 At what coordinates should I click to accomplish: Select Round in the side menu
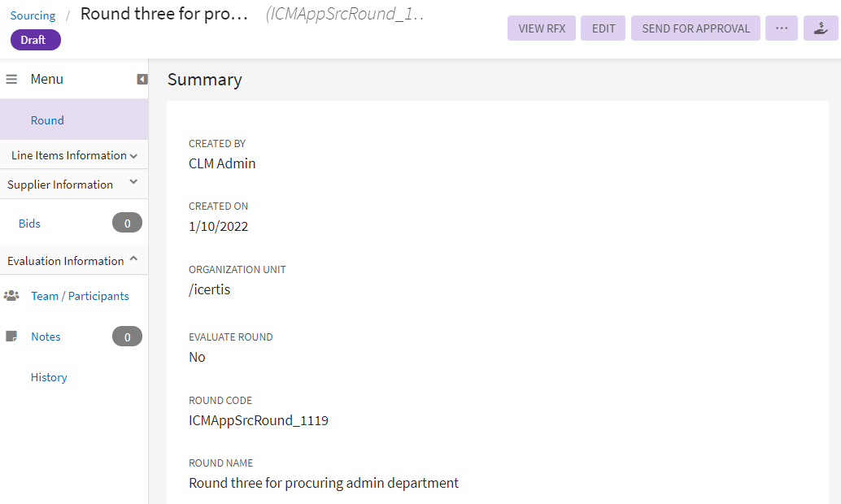coord(47,120)
